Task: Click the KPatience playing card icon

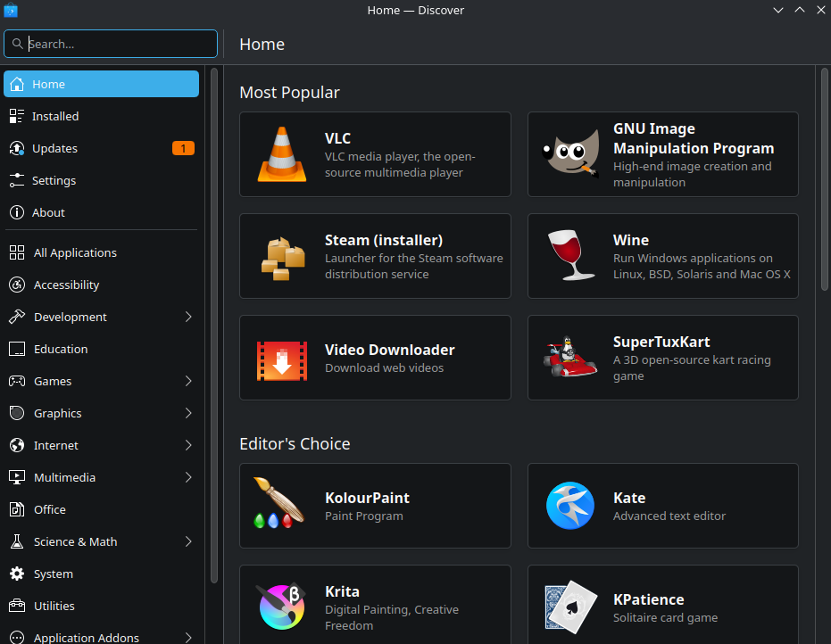Action: point(570,607)
